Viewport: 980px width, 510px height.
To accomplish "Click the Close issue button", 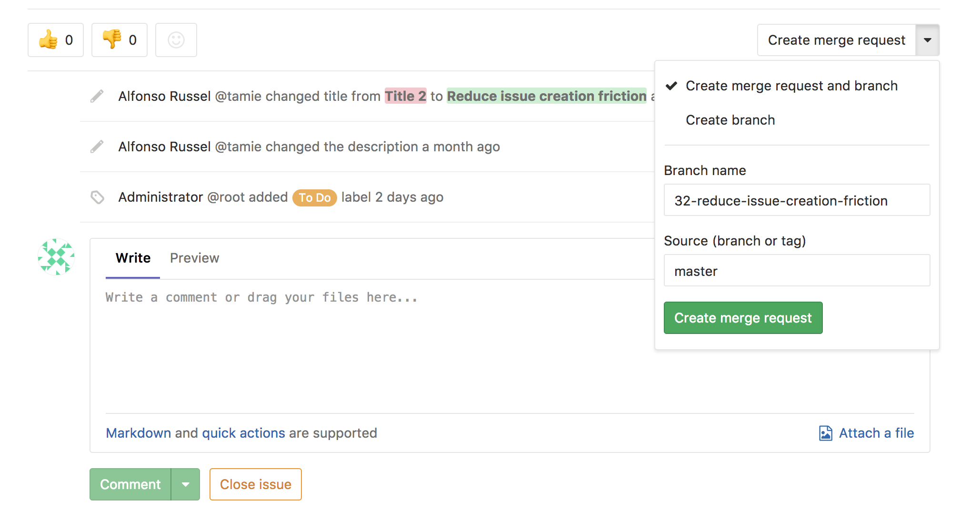I will (255, 484).
